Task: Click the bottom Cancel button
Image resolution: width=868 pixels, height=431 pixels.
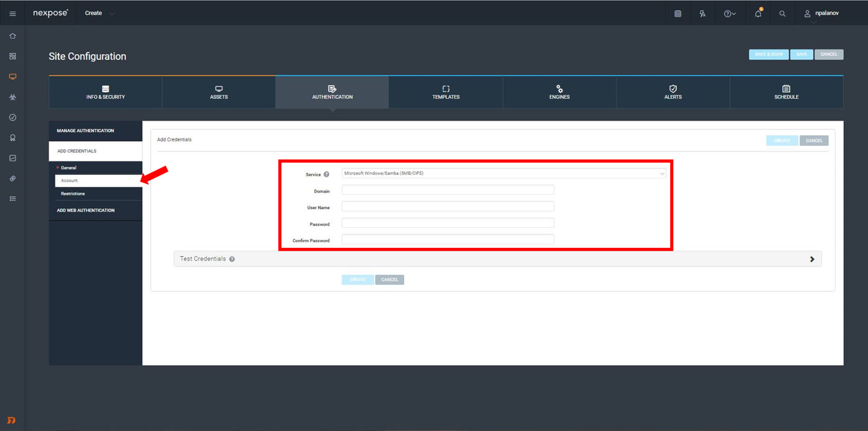Action: [389, 280]
